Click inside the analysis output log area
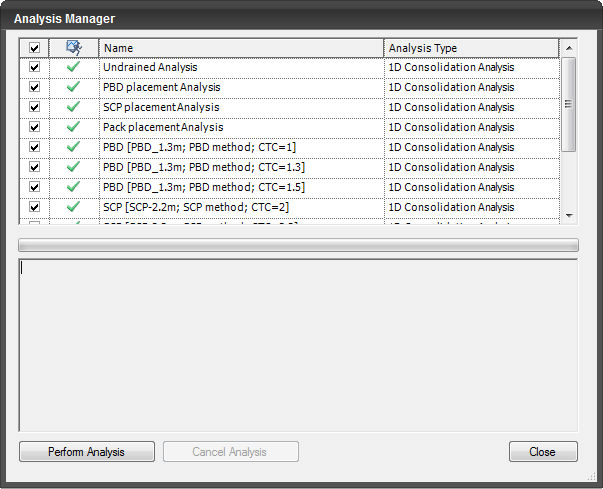 click(298, 345)
